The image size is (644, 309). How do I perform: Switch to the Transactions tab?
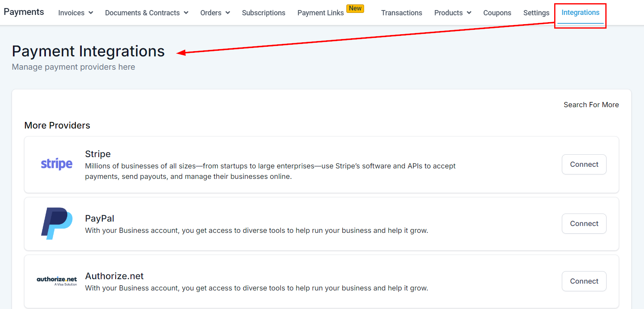(402, 13)
